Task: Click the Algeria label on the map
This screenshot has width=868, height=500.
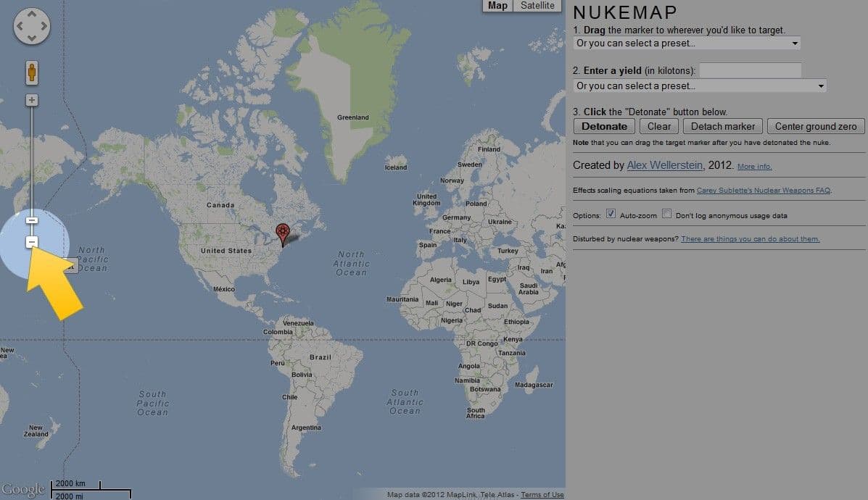Action: click(441, 280)
